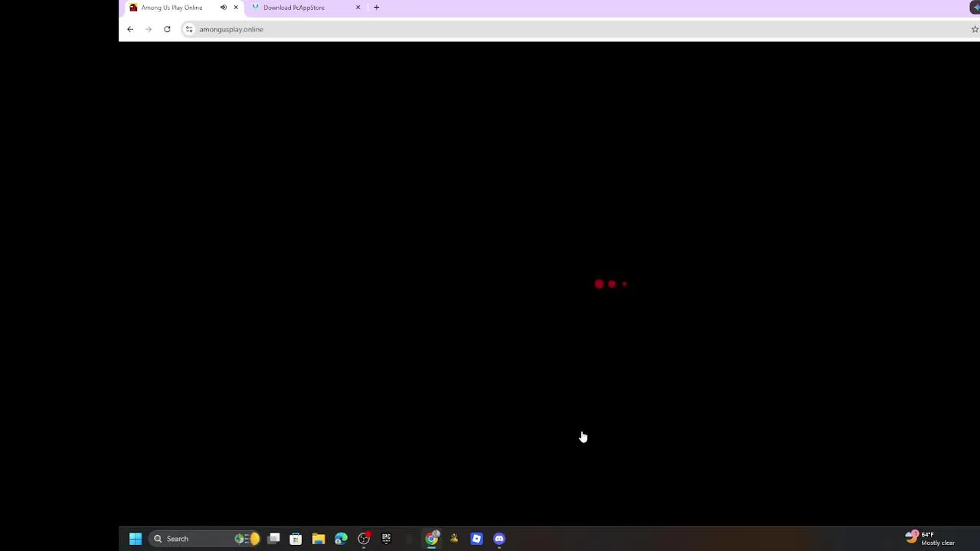View site information icon in address bar
980x551 pixels.
[x=189, y=29]
